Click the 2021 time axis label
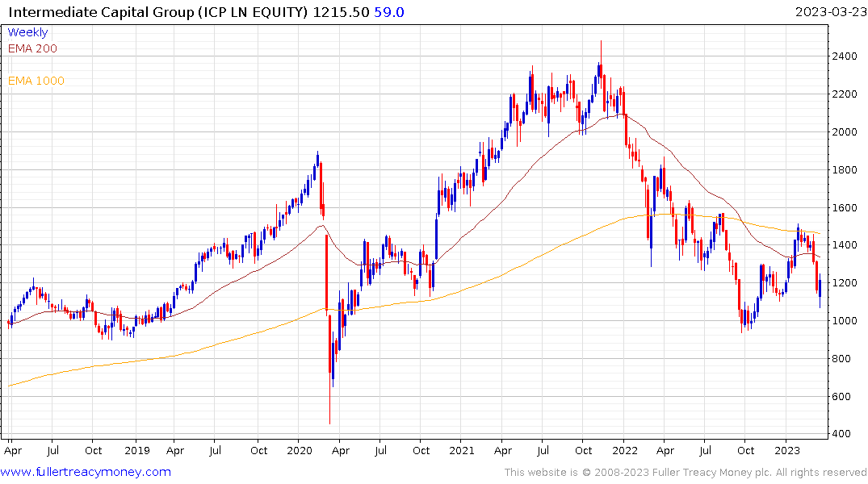This screenshot has height=484, width=868. point(462,450)
